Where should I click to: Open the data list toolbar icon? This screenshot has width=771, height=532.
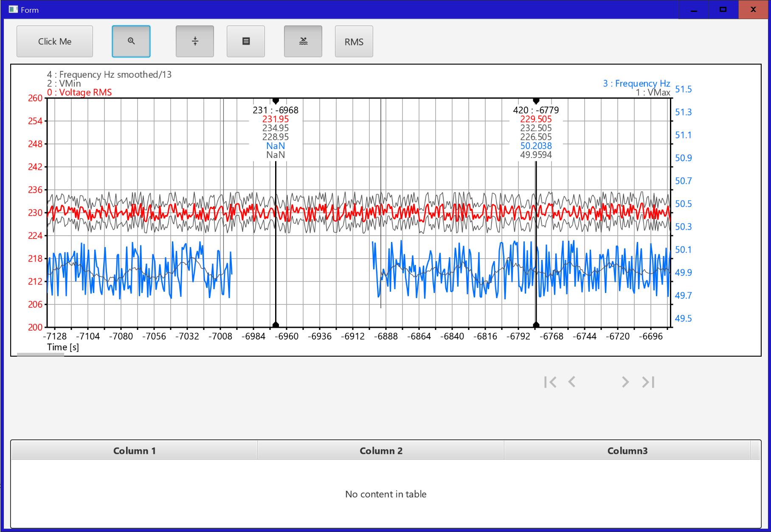point(245,41)
